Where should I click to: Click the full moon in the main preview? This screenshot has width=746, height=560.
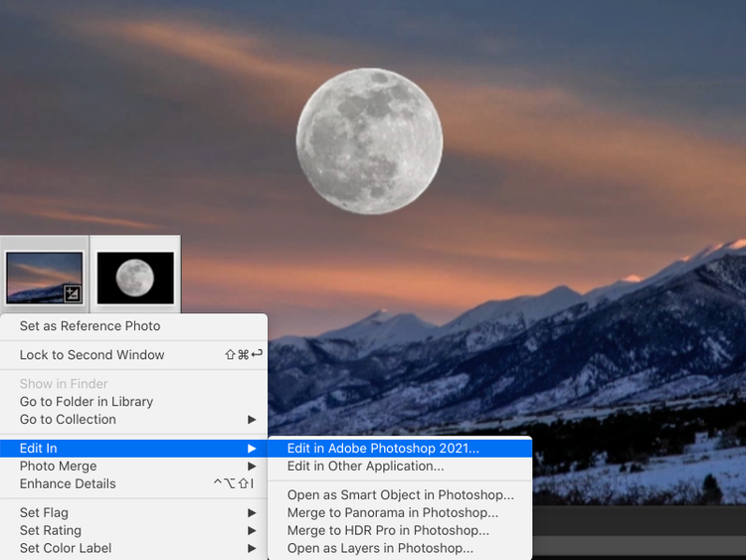(369, 140)
